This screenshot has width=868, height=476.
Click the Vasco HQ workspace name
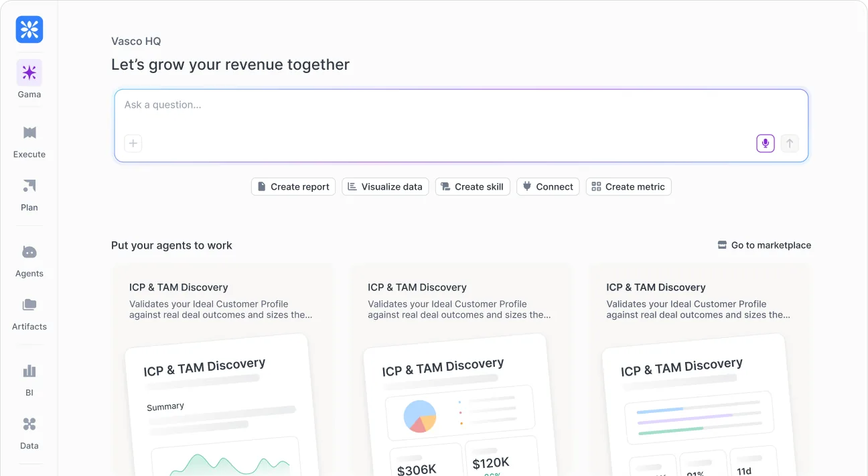[x=136, y=41]
